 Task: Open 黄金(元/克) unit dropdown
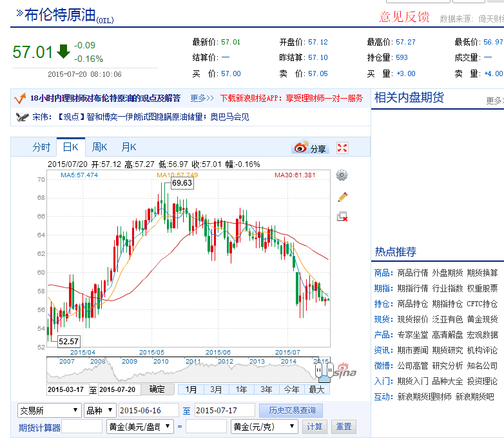[264, 427]
